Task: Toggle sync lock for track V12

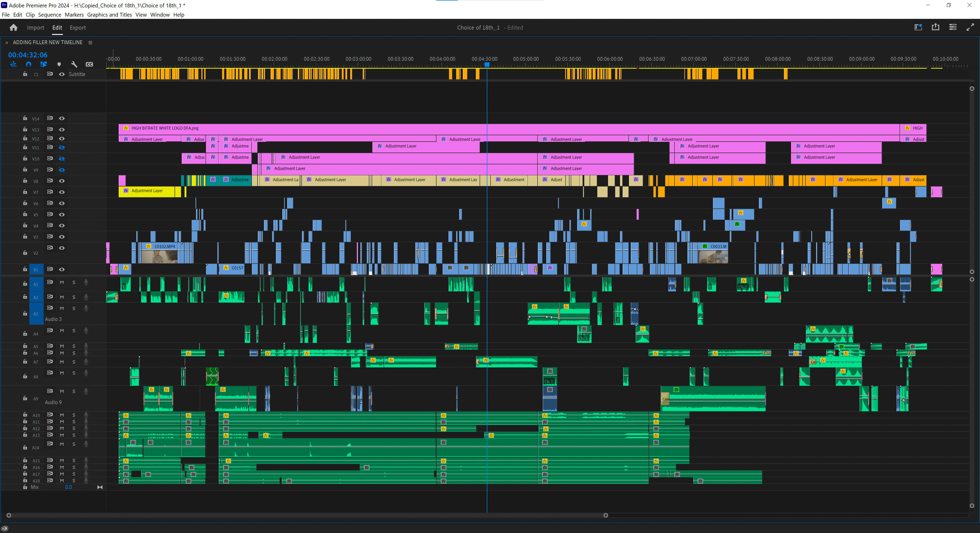Action: (x=50, y=138)
